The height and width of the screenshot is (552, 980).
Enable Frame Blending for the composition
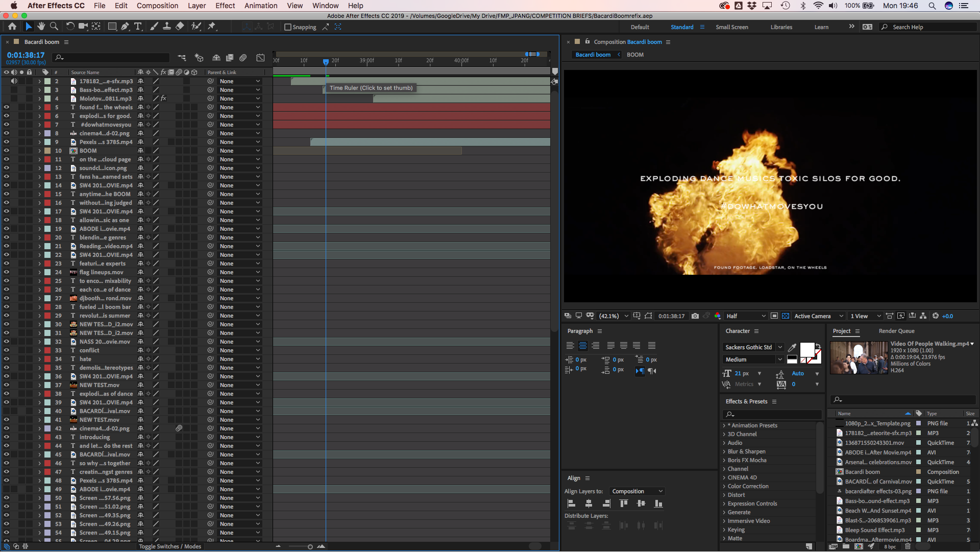pyautogui.click(x=230, y=58)
